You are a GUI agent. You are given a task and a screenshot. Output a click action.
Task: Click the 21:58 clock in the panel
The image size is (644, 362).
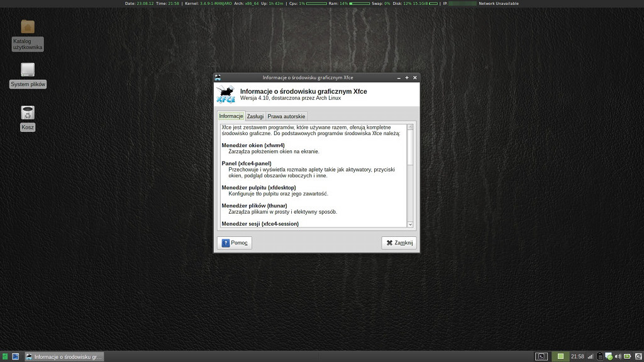[577, 357]
